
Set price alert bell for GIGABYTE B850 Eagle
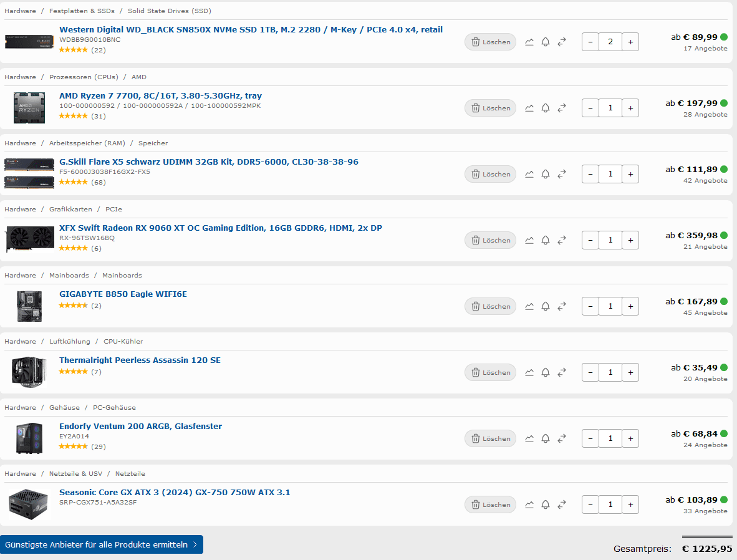click(545, 307)
